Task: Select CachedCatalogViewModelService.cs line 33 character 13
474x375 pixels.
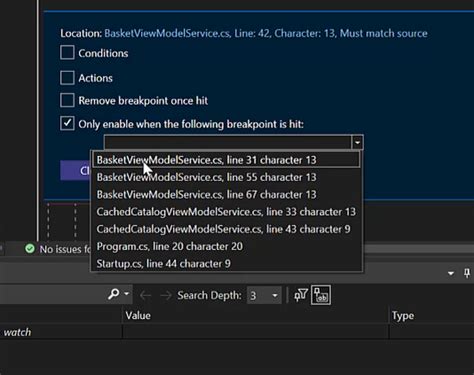Action: pyautogui.click(x=226, y=212)
